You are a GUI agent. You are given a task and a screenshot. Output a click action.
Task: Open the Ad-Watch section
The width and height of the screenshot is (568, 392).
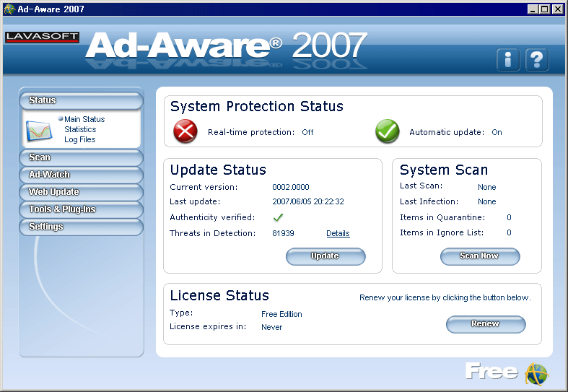click(x=81, y=175)
